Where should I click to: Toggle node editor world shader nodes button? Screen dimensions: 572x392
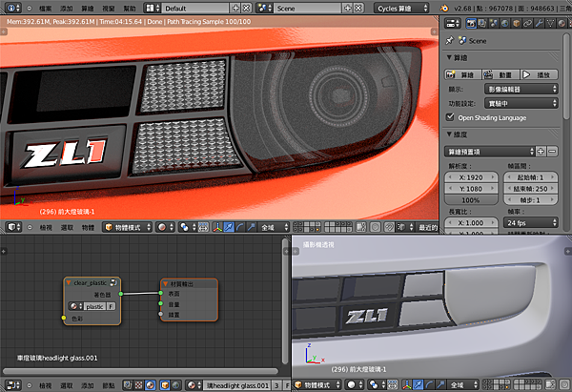(175, 385)
